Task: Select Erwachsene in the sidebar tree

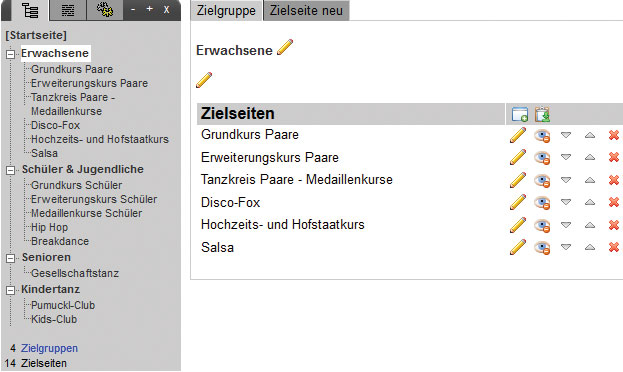Action: pos(55,53)
